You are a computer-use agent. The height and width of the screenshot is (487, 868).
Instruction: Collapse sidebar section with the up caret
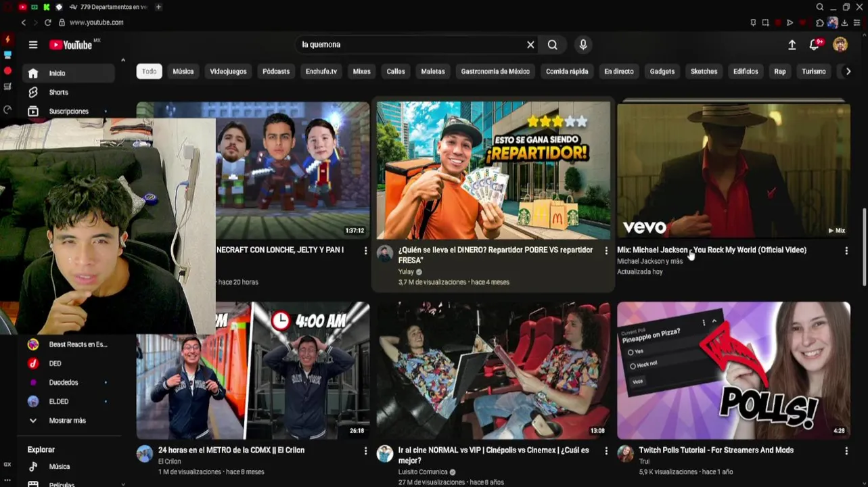122,60
